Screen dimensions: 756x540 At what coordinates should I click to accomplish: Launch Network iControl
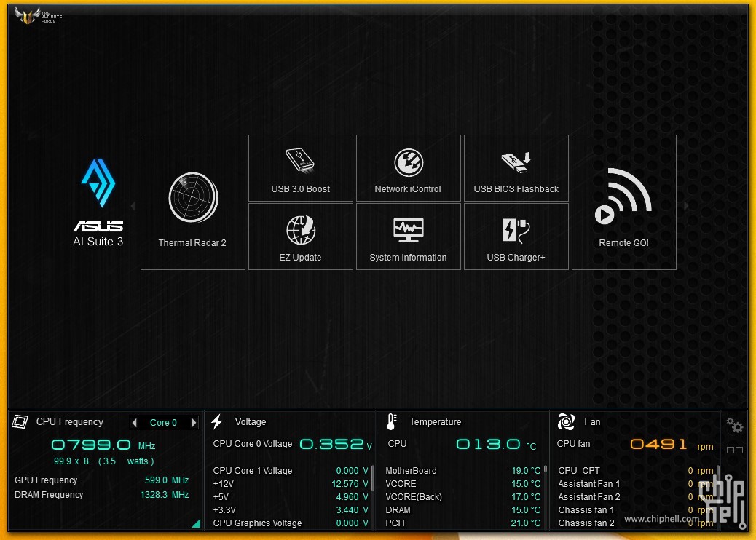[409, 168]
